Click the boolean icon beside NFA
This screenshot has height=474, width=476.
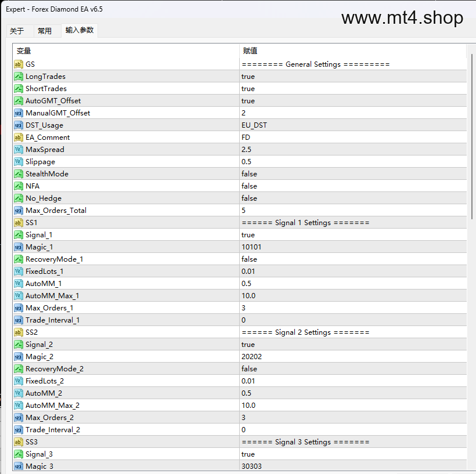[19, 186]
